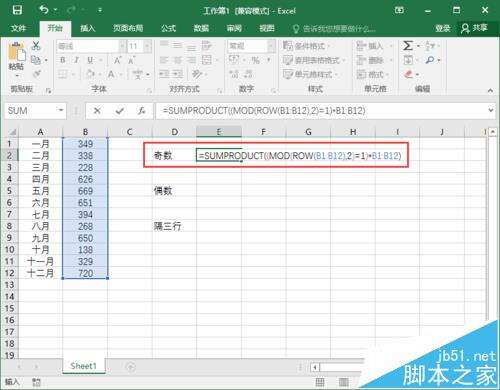Open the Sheet1 worksheet tab
The image size is (500, 390).
(83, 366)
